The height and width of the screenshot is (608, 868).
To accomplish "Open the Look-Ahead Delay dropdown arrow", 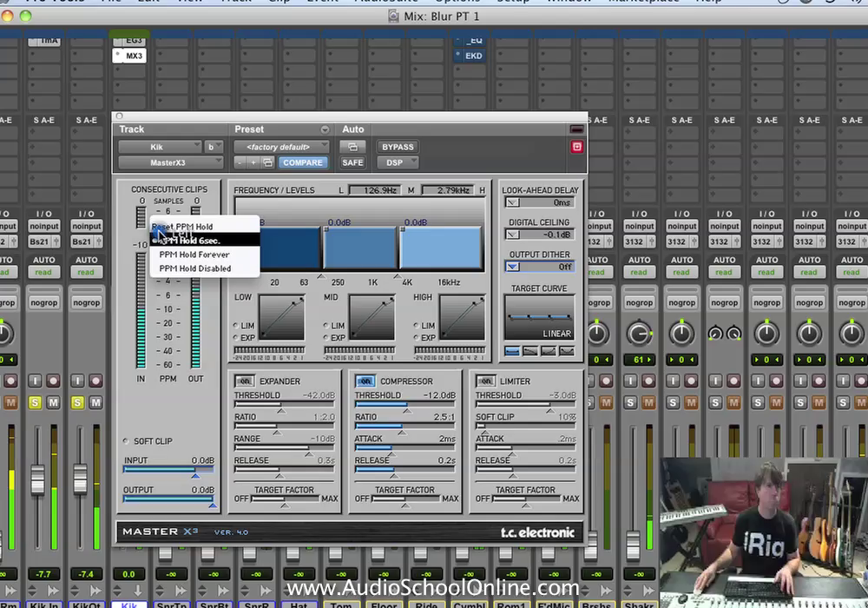I will point(512,202).
